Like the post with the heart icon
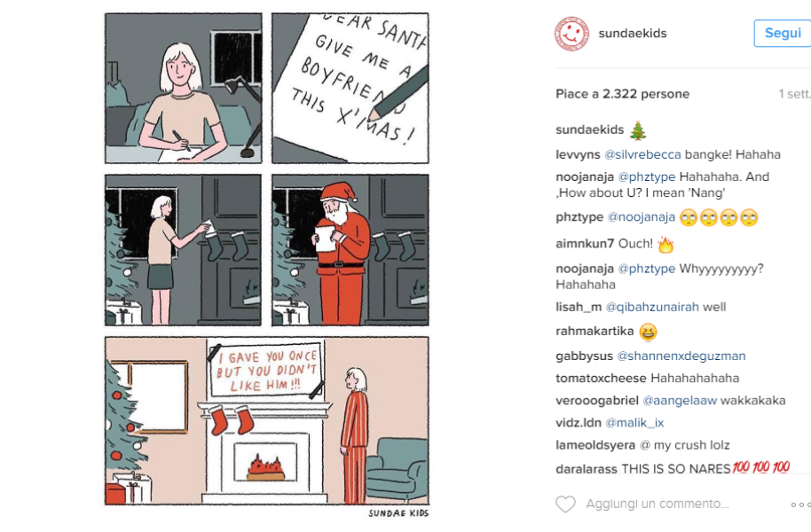Screen dimensions: 811x532 coord(565,505)
